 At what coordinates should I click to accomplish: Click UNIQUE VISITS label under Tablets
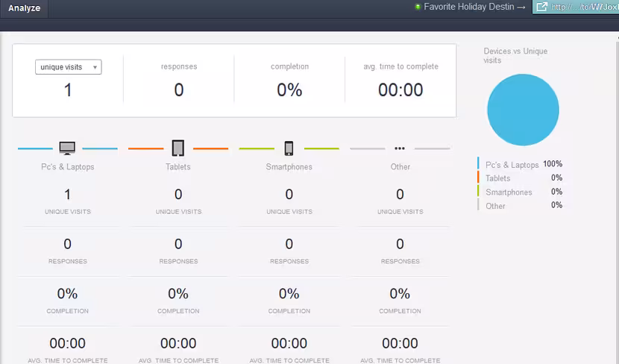pyautogui.click(x=178, y=212)
